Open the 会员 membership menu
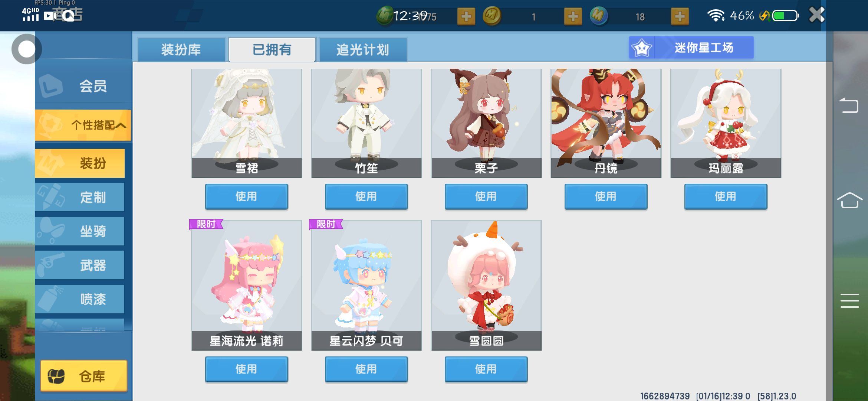 point(83,86)
